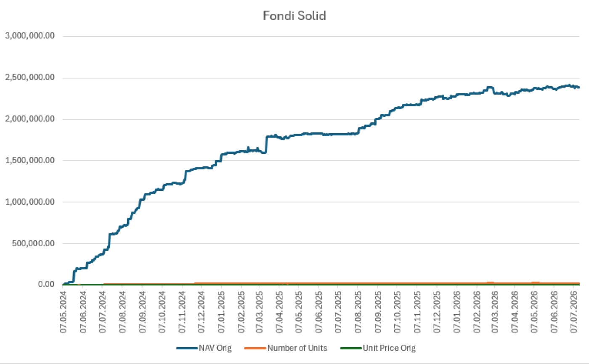Click the orange units line along the baseline
589x364 pixels.
pyautogui.click(x=337, y=284)
